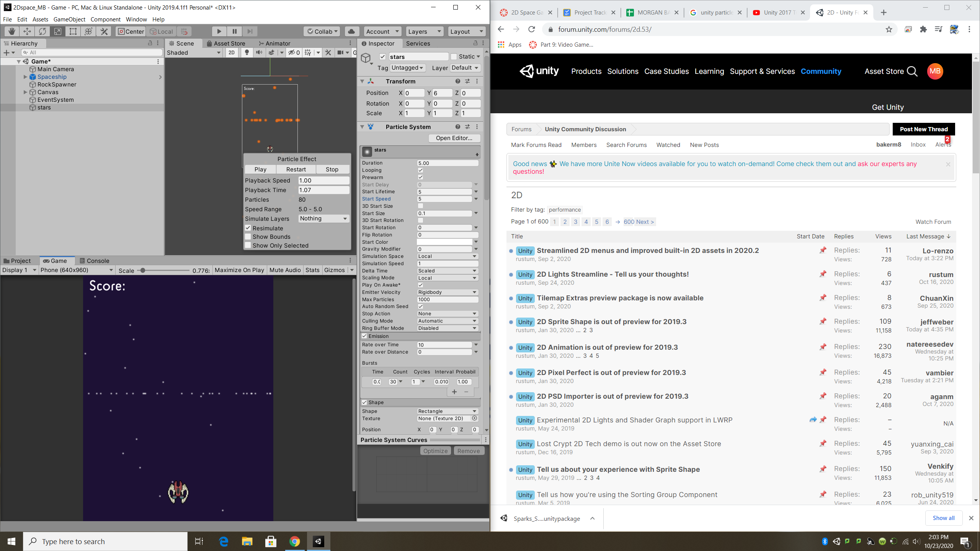Click Post New Thread button

click(923, 129)
